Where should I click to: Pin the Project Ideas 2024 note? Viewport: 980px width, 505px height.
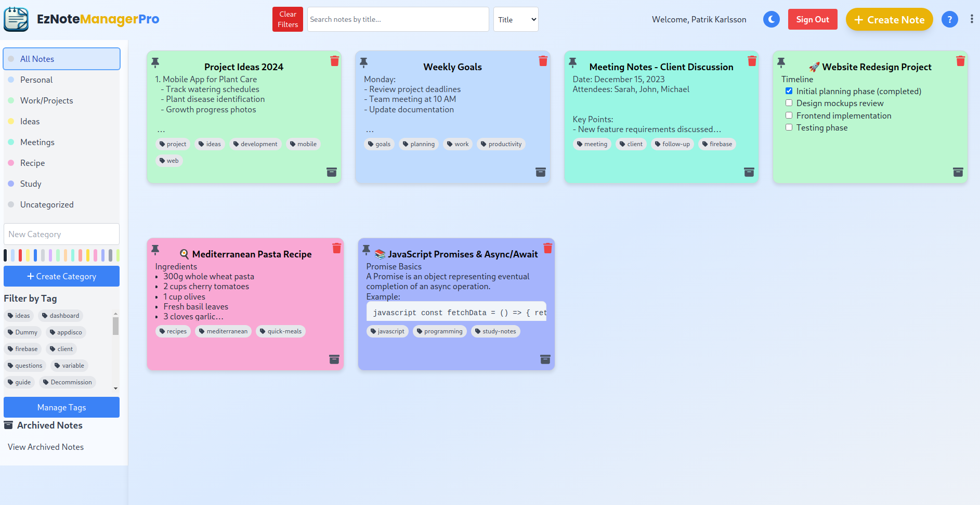155,62
